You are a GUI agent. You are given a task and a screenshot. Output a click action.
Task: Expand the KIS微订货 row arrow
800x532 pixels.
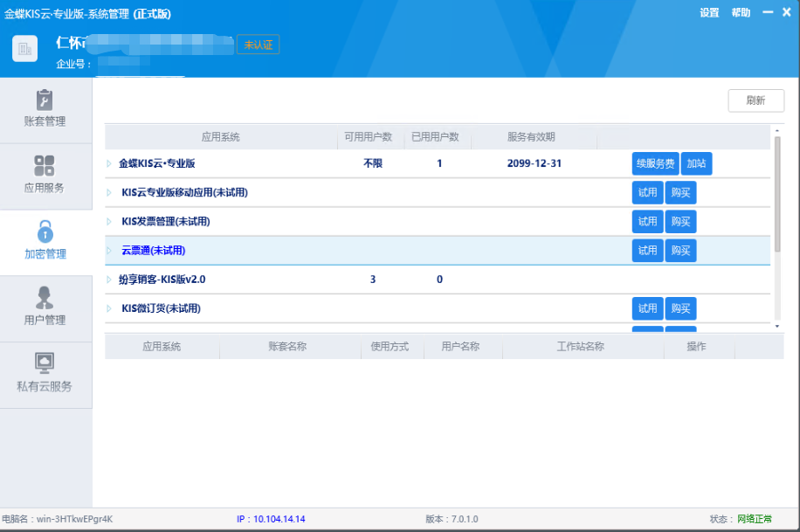pyautogui.click(x=110, y=308)
